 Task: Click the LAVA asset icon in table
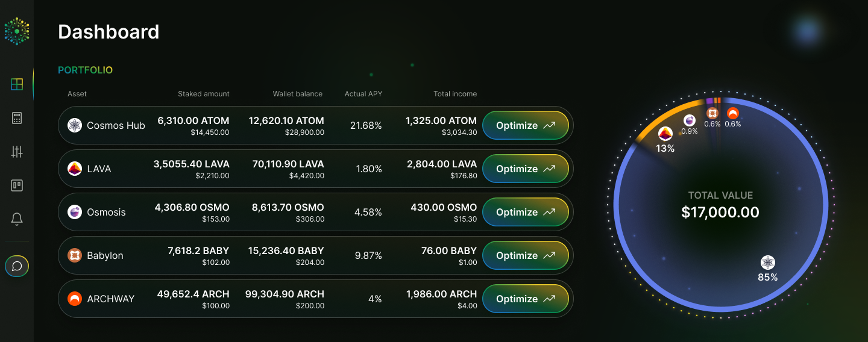pyautogui.click(x=74, y=169)
